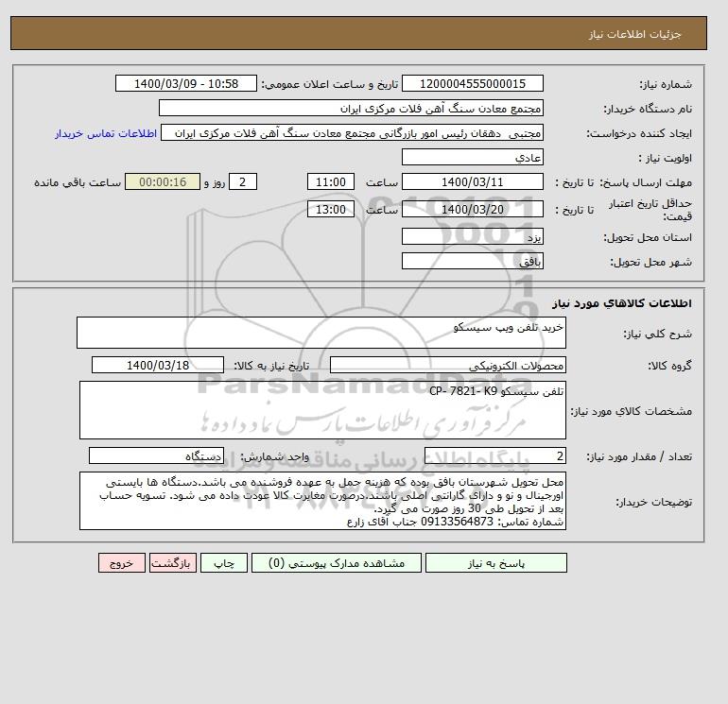The width and height of the screenshot is (728, 704).
Task: Click the general description خرید تلفن ویپ سیسکو
Action: click(321, 333)
